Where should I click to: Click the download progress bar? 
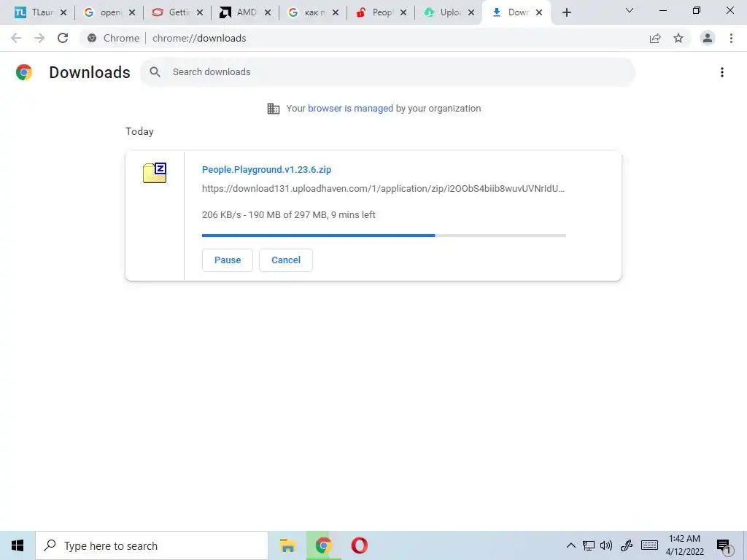point(384,236)
